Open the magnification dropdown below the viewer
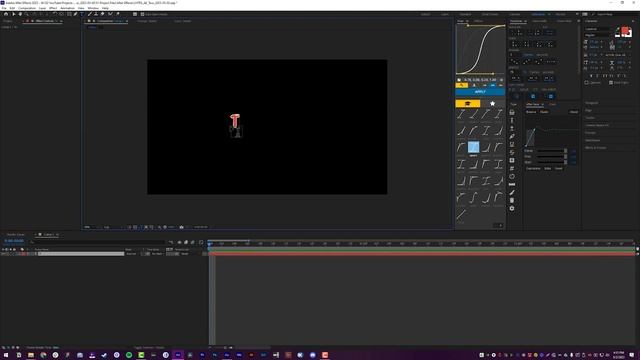 coord(91,227)
